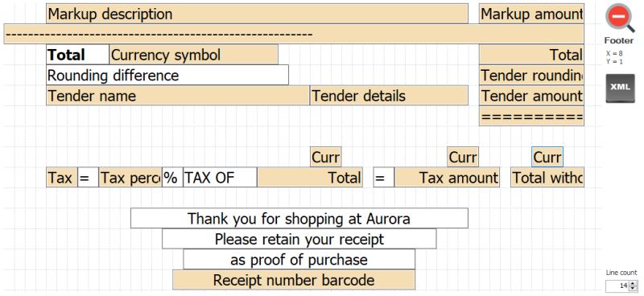Select the Curr field above Tax amount
The width and height of the screenshot is (644, 296).
click(463, 157)
